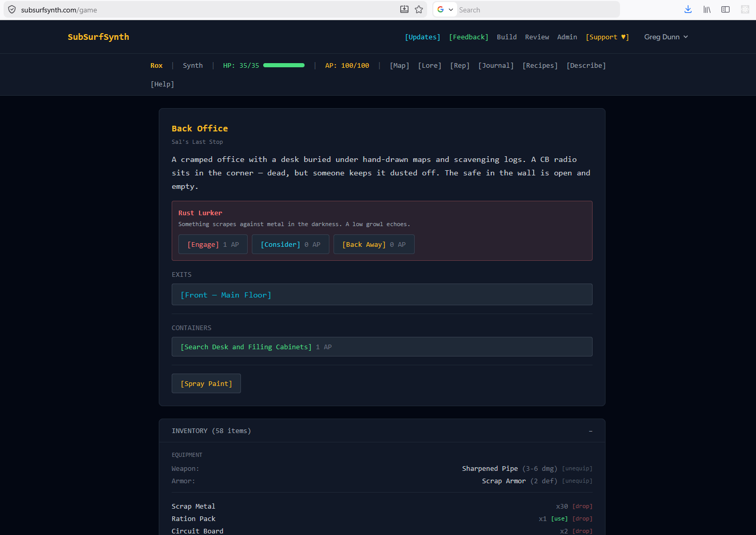Screen dimensions: 756x535
Task: Open the browser library icon
Action: (x=707, y=9)
